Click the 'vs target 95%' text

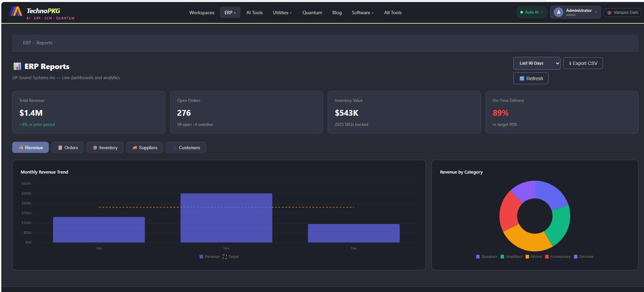coord(505,125)
